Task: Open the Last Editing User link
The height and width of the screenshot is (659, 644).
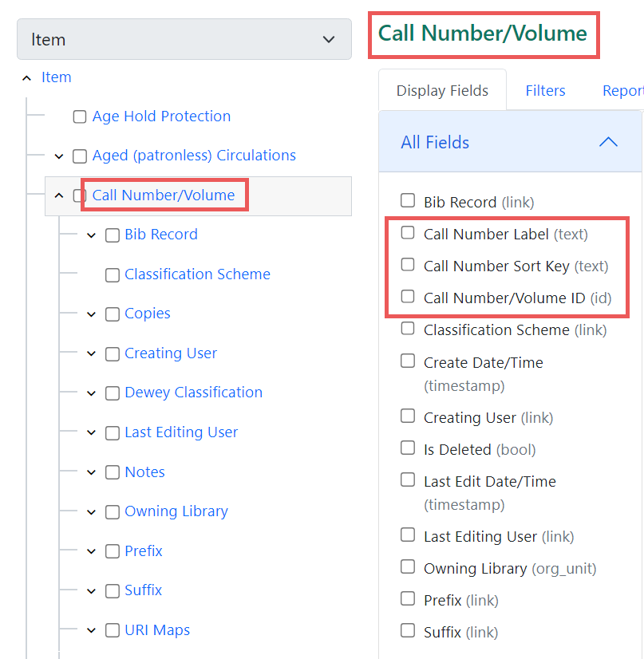Action: tap(181, 432)
